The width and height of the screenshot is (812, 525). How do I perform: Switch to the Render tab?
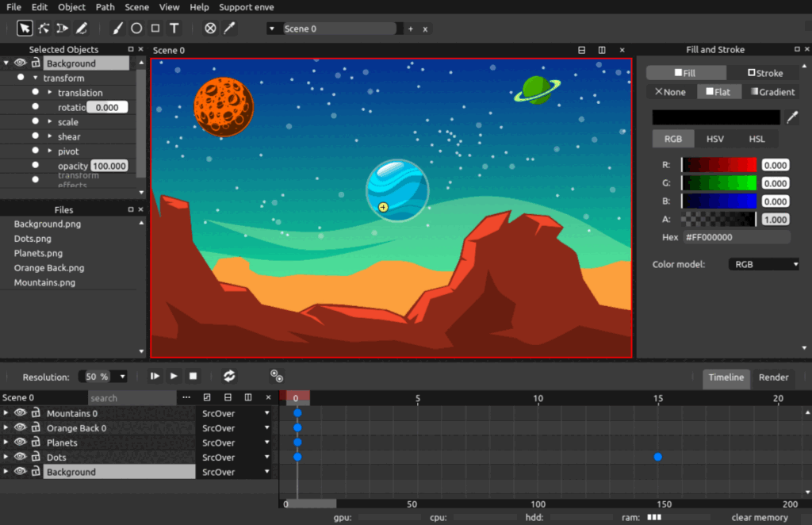pos(773,377)
